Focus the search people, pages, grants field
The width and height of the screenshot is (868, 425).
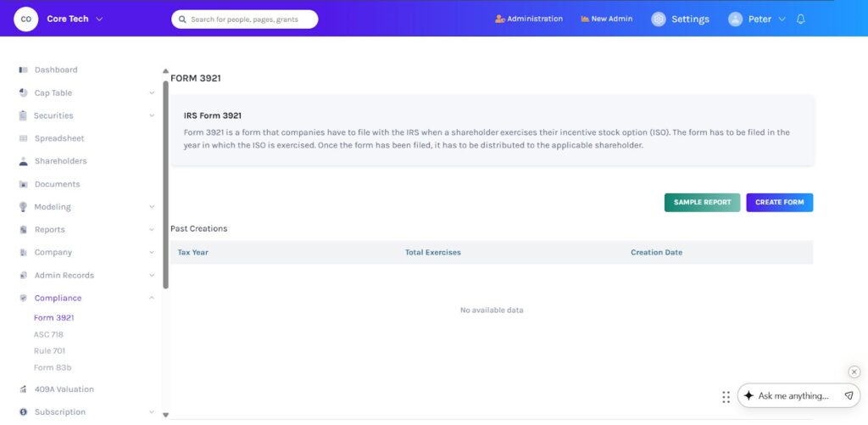pos(245,20)
